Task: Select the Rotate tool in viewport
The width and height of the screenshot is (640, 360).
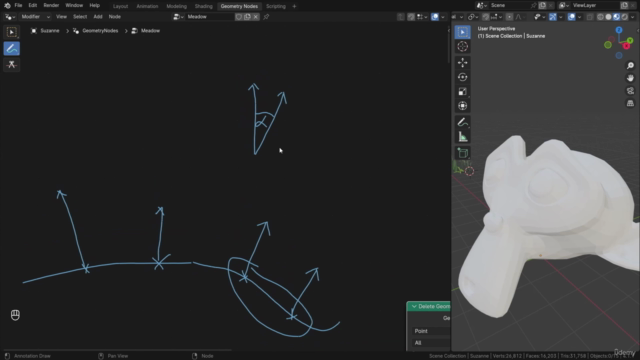Action: point(462,77)
